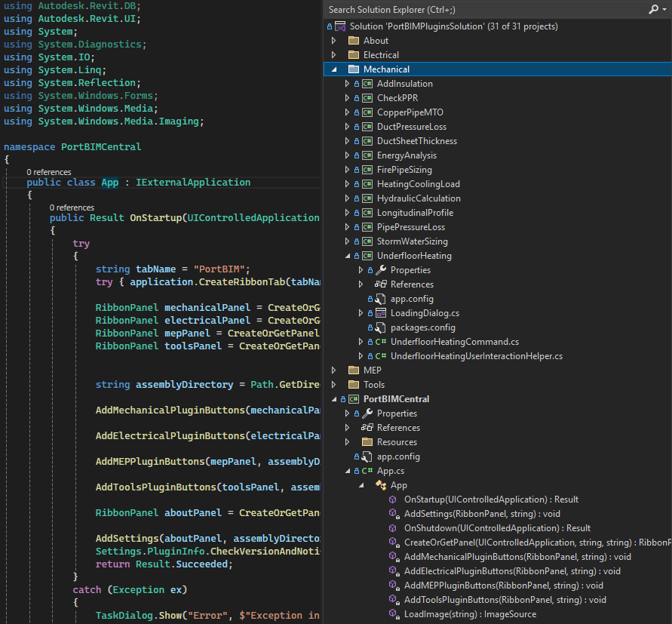The image size is (672, 624).
Task: Click the Resources folder icon
Action: [367, 442]
